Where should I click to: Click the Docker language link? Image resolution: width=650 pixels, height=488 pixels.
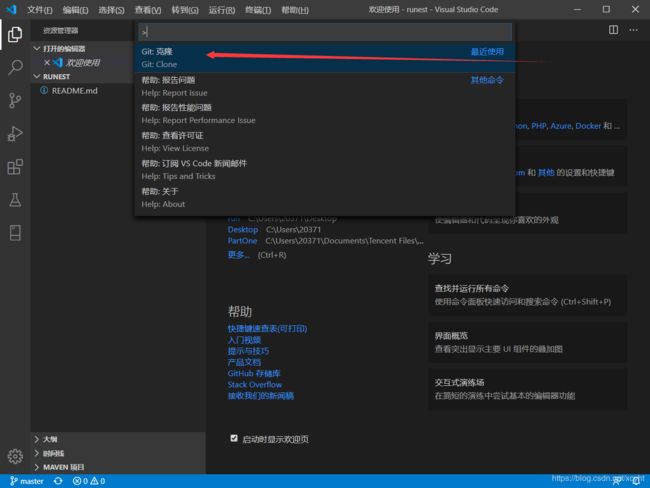[x=588, y=126]
